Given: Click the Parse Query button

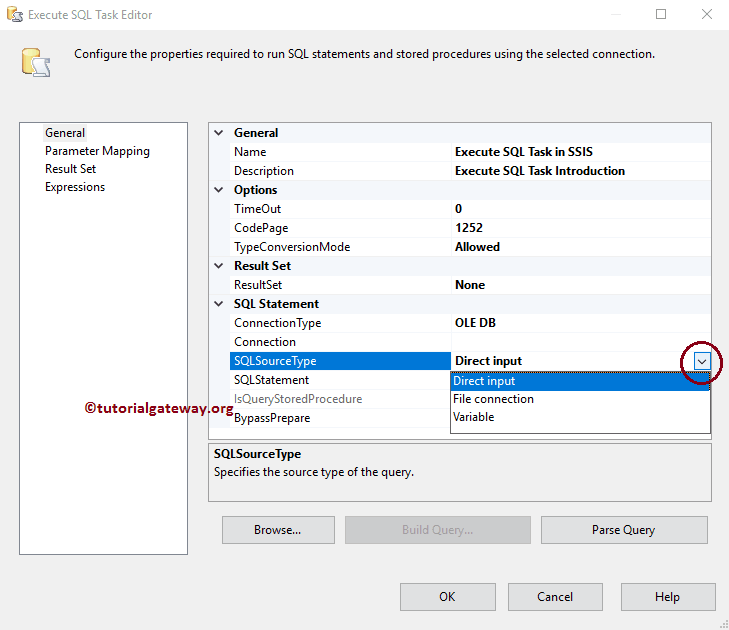Looking at the screenshot, I should point(624,530).
